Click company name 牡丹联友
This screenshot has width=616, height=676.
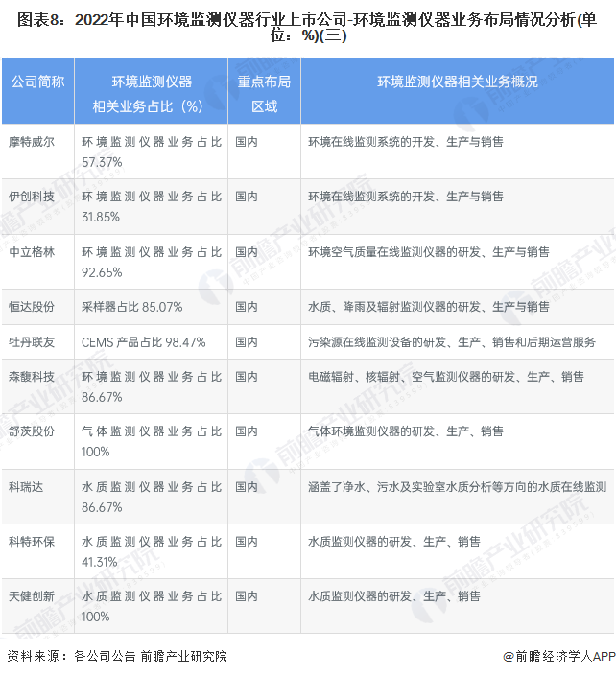pyautogui.click(x=32, y=342)
